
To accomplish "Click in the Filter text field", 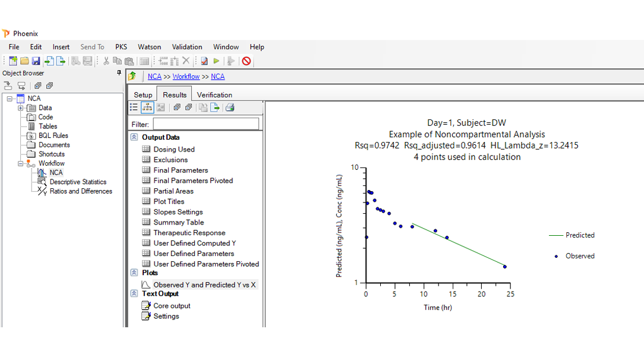I will 206,124.
